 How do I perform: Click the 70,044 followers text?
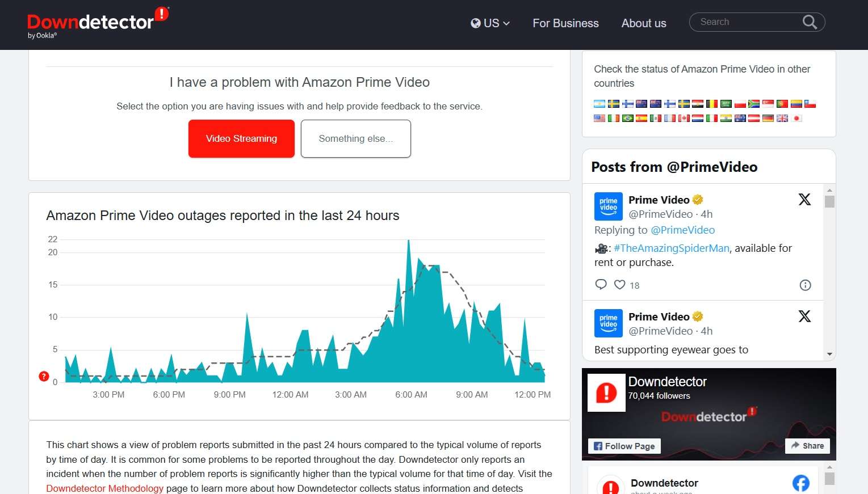pyautogui.click(x=659, y=396)
